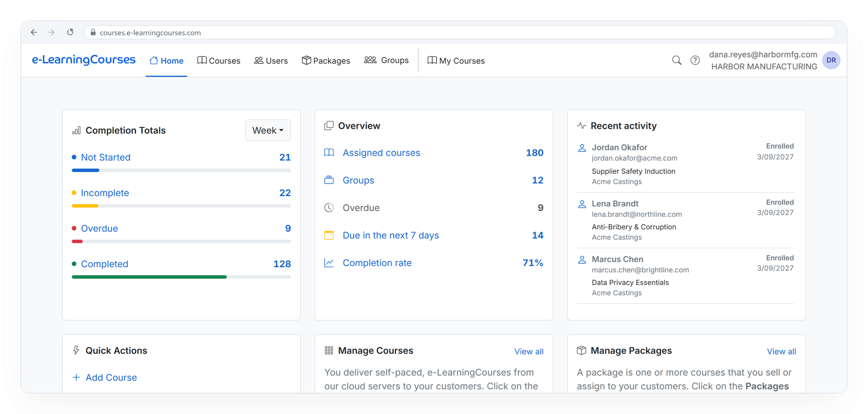Click the Manage Courses grid icon

point(329,350)
